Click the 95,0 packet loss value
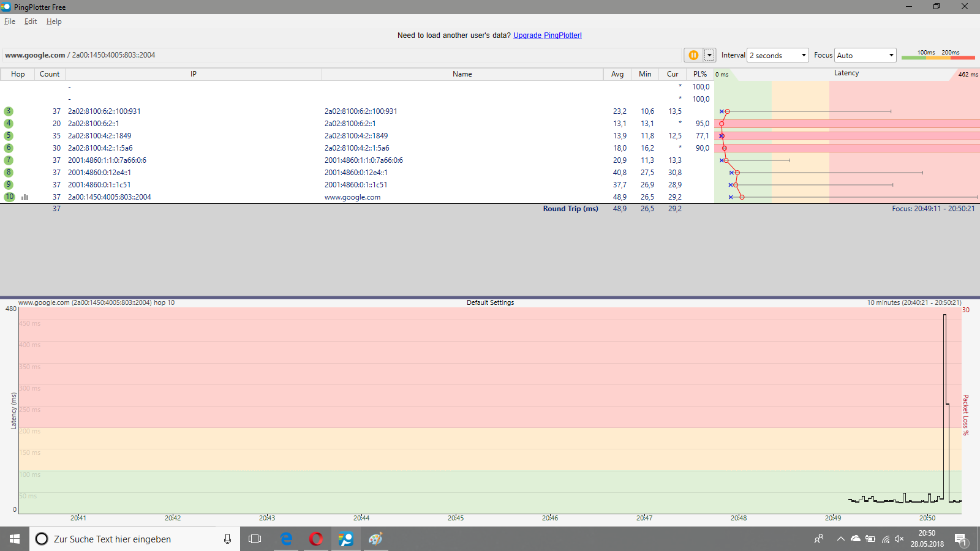980x551 pixels. (702, 124)
